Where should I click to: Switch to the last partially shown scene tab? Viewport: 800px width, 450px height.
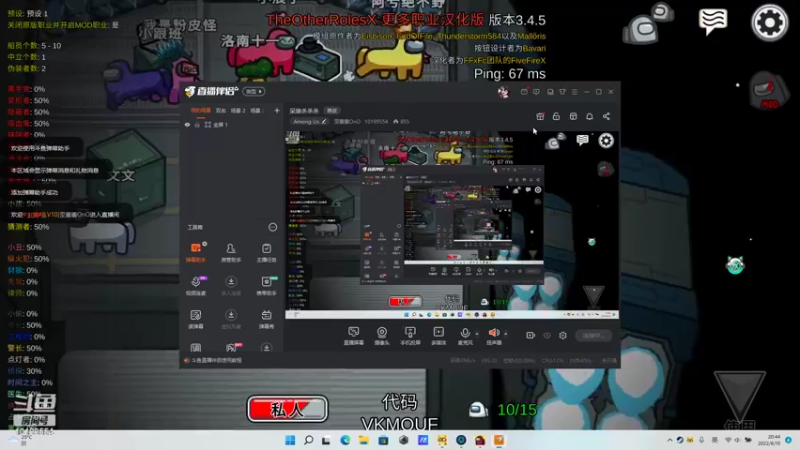coord(256,110)
